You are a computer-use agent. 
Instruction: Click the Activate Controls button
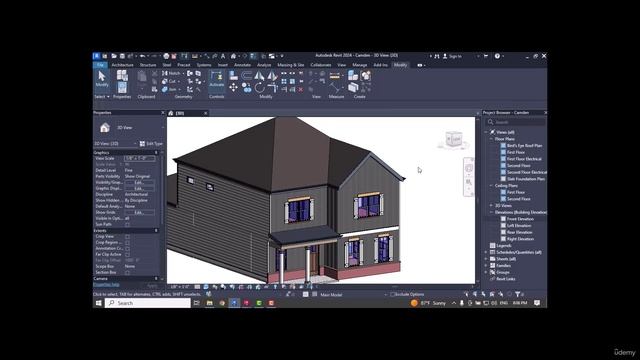click(x=217, y=78)
